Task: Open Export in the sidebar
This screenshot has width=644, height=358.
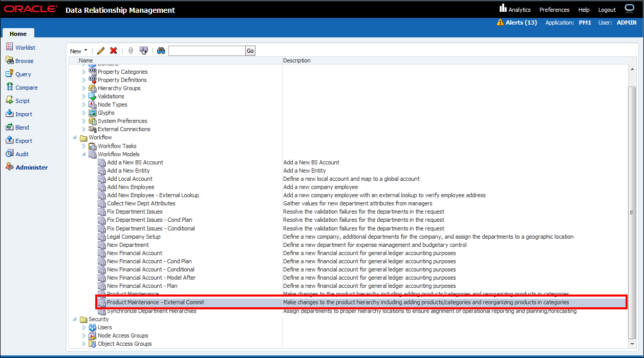Action: pos(24,141)
